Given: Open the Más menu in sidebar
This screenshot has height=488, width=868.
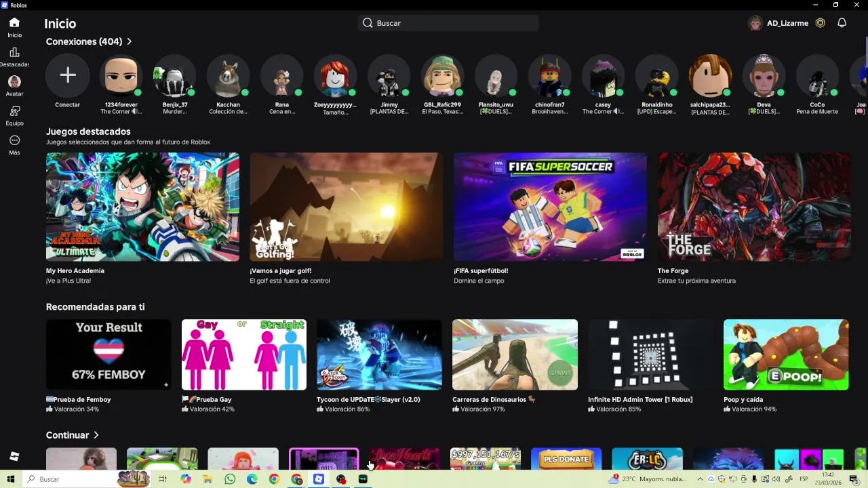Looking at the screenshot, I should [x=14, y=144].
